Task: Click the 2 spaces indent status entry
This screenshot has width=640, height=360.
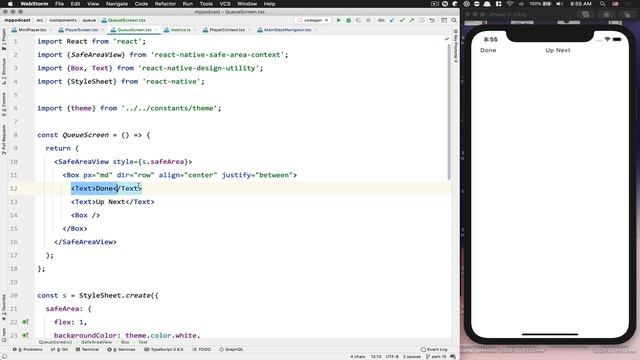Action: 411,356
